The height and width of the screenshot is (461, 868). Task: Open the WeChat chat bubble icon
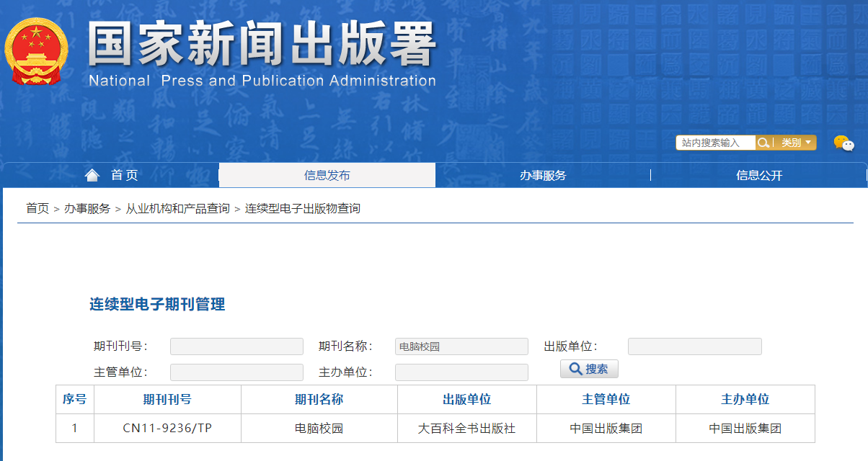(x=843, y=143)
